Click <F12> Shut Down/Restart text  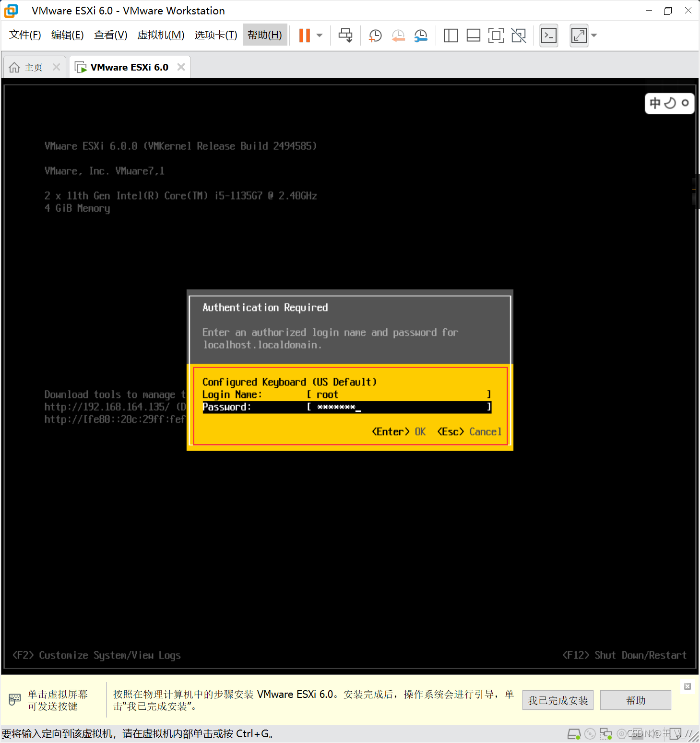(625, 655)
